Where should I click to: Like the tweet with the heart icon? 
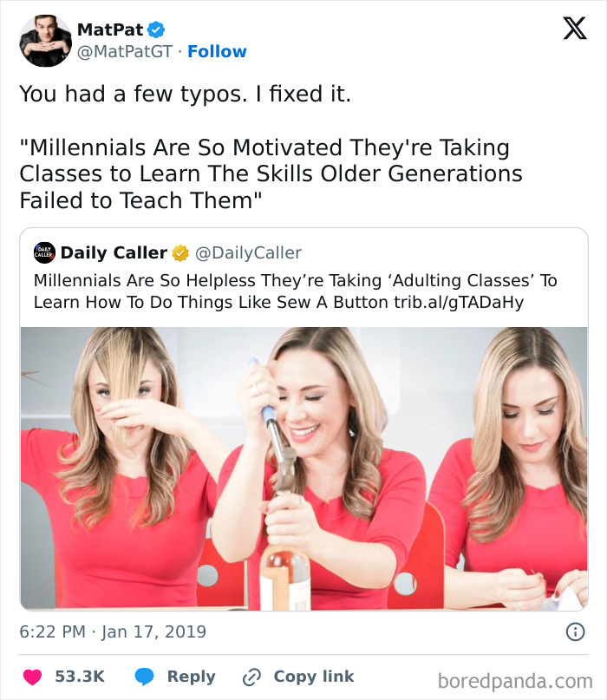[x=33, y=677]
